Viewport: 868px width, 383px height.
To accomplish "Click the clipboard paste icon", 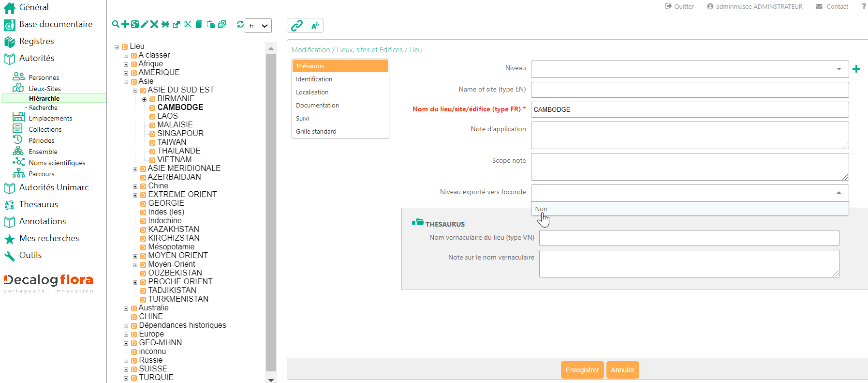I will 210,24.
